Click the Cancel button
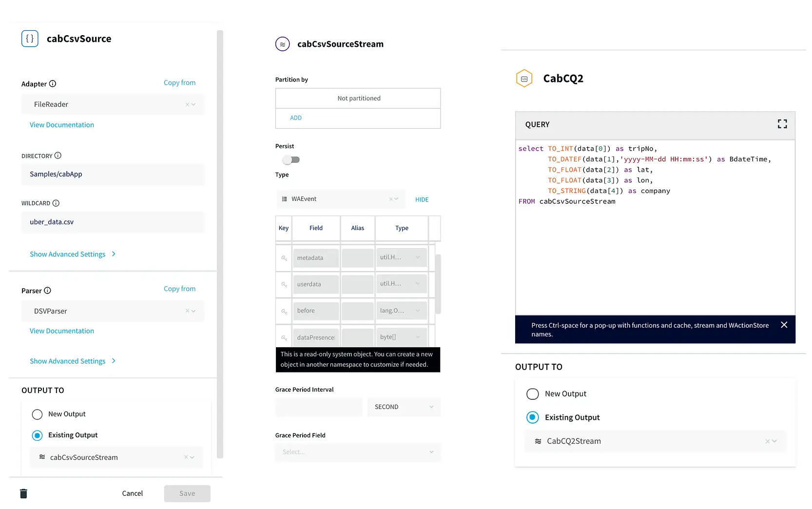 tap(132, 493)
